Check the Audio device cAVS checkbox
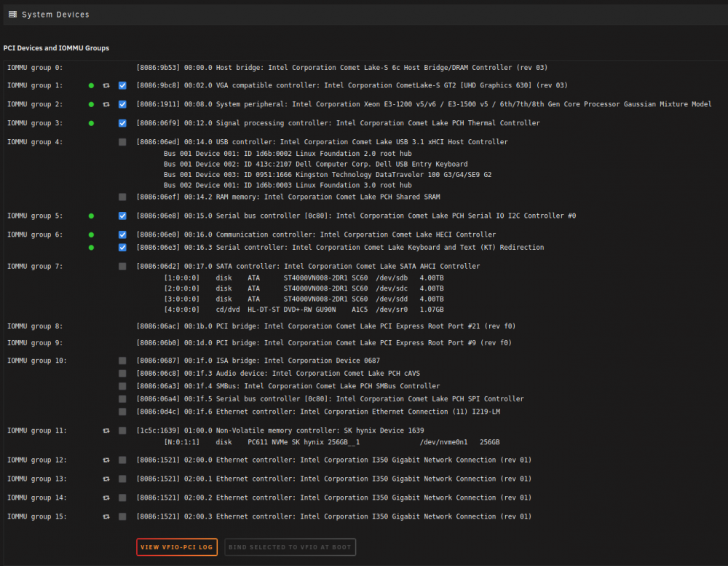Screen dimensions: 728x566 (x=122, y=374)
